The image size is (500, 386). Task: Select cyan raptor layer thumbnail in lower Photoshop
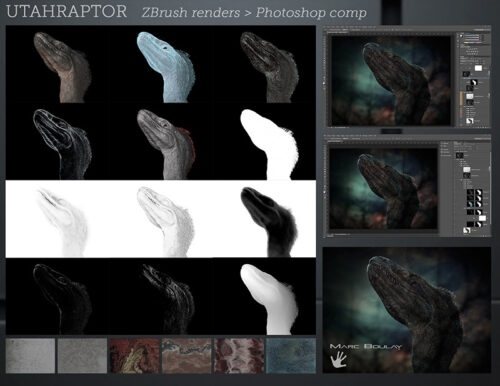(470, 203)
